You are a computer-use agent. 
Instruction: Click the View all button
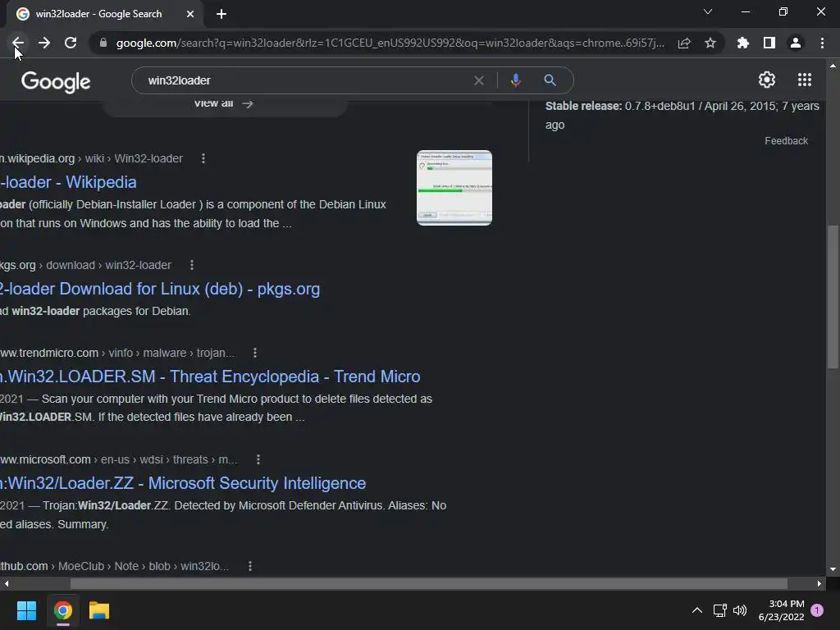pyautogui.click(x=224, y=104)
